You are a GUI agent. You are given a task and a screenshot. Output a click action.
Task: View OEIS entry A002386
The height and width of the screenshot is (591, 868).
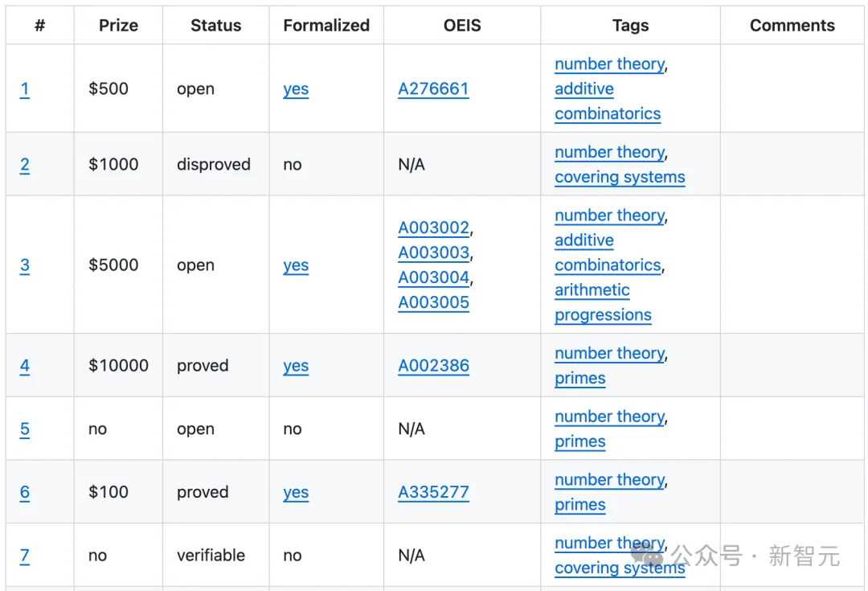click(433, 366)
